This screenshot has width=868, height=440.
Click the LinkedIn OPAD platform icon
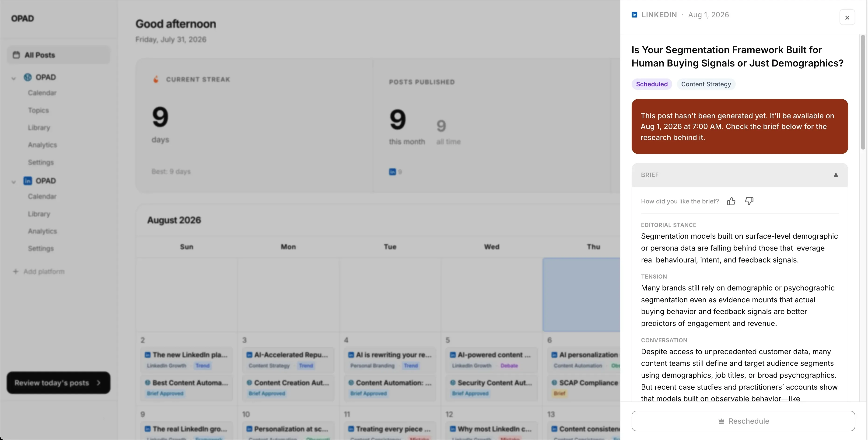pyautogui.click(x=28, y=181)
